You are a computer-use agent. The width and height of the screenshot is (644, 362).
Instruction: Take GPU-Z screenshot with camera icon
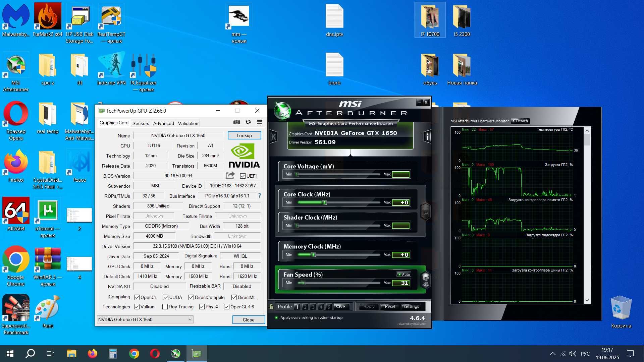(x=236, y=122)
